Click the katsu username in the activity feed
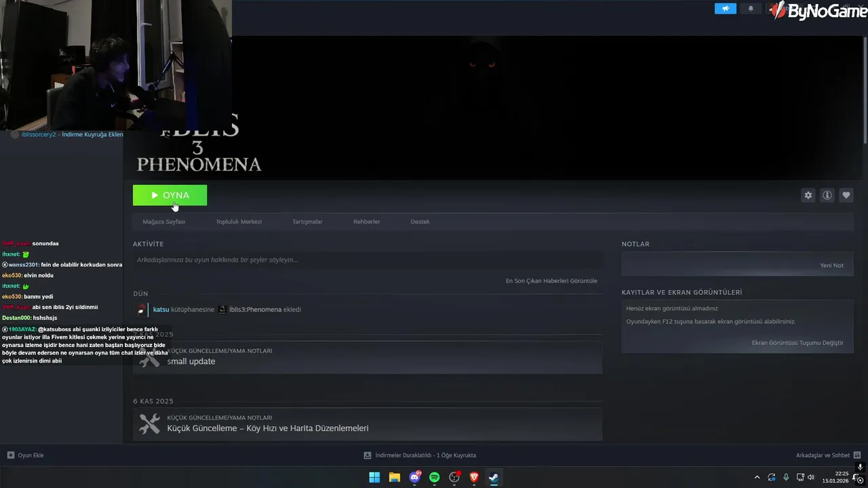The height and width of the screenshot is (488, 868). [x=161, y=310]
